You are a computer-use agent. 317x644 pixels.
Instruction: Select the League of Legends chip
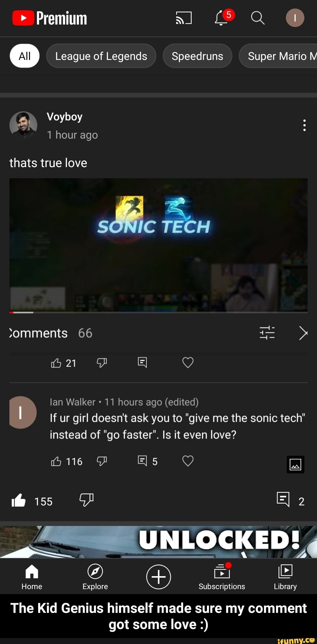pyautogui.click(x=101, y=56)
